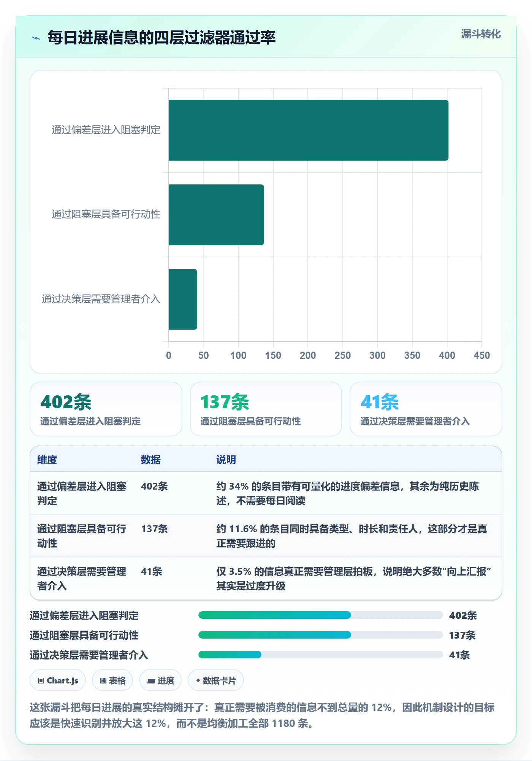
Task: Open the 402条 stat card
Action: 106,409
